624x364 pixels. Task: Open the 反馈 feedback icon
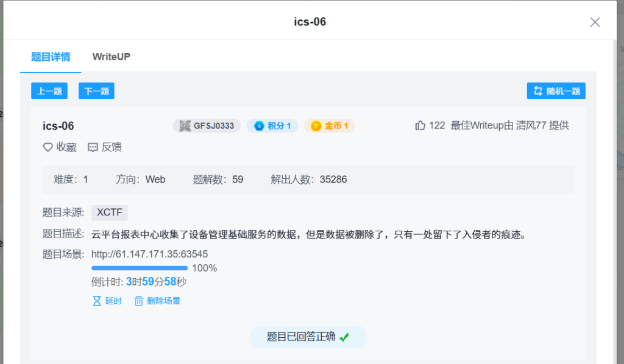point(93,147)
